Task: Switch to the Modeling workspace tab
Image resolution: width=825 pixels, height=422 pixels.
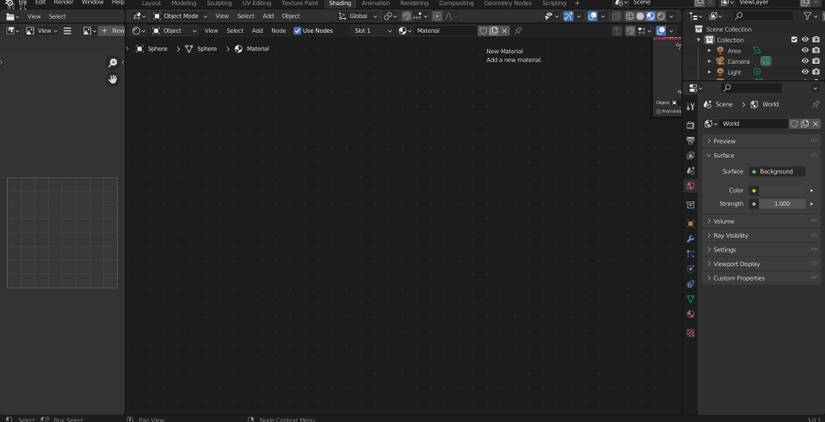Action: pyautogui.click(x=184, y=3)
